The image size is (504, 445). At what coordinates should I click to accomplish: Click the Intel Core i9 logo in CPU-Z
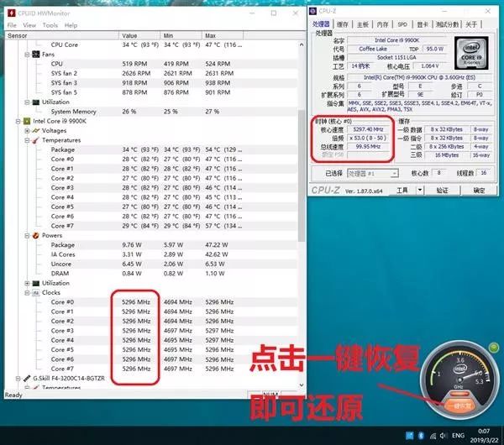pyautogui.click(x=471, y=53)
